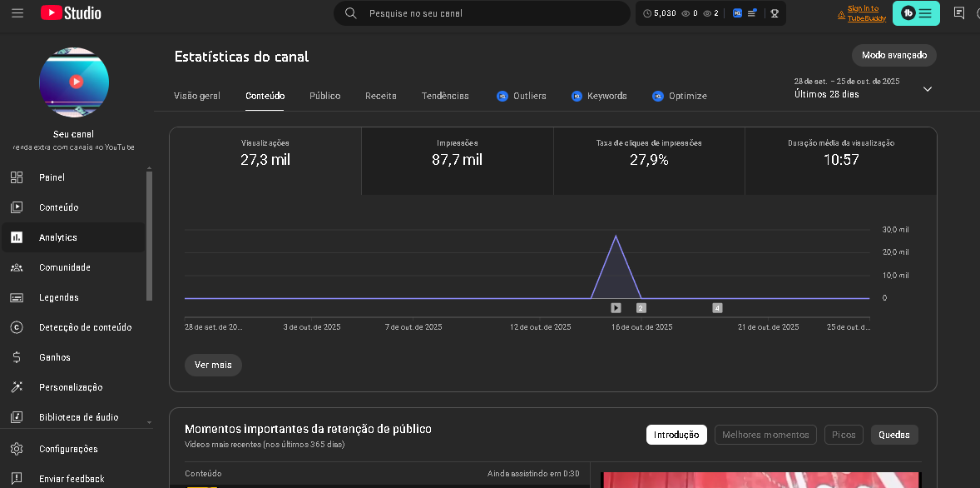The width and height of the screenshot is (980, 488).
Task: Click the Personalização magic wand icon
Action: coord(17,387)
